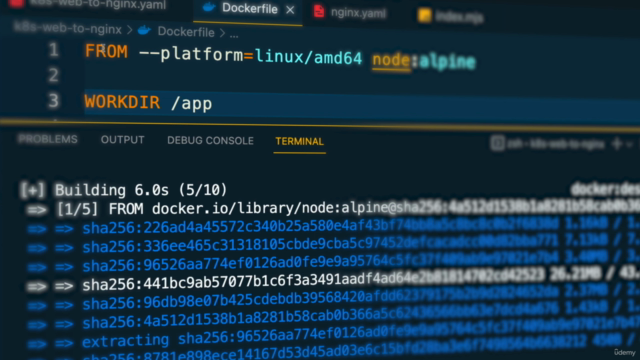Click the sha256:226ad4a45572c340 layer line
Image resolution: width=640 pixels, height=360 pixels.
coord(333,227)
